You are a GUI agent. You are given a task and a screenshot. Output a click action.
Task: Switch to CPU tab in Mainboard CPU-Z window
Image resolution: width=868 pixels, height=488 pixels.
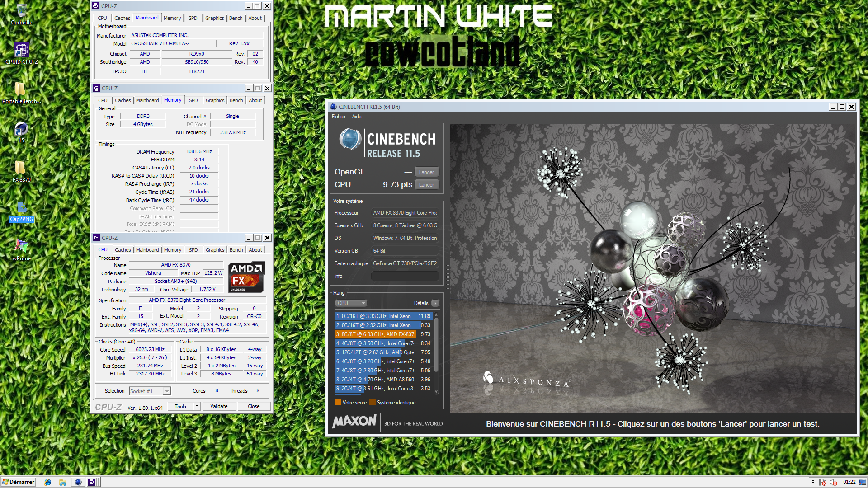click(x=102, y=18)
